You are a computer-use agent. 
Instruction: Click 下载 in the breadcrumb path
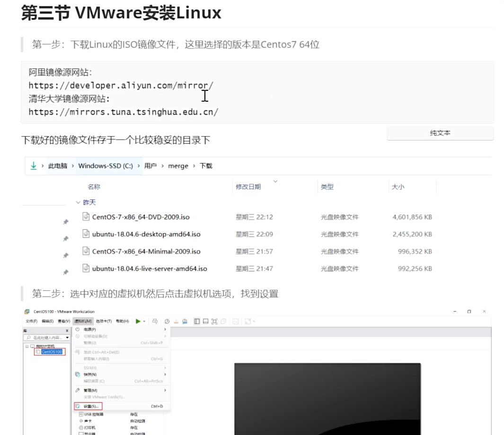pyautogui.click(x=206, y=165)
